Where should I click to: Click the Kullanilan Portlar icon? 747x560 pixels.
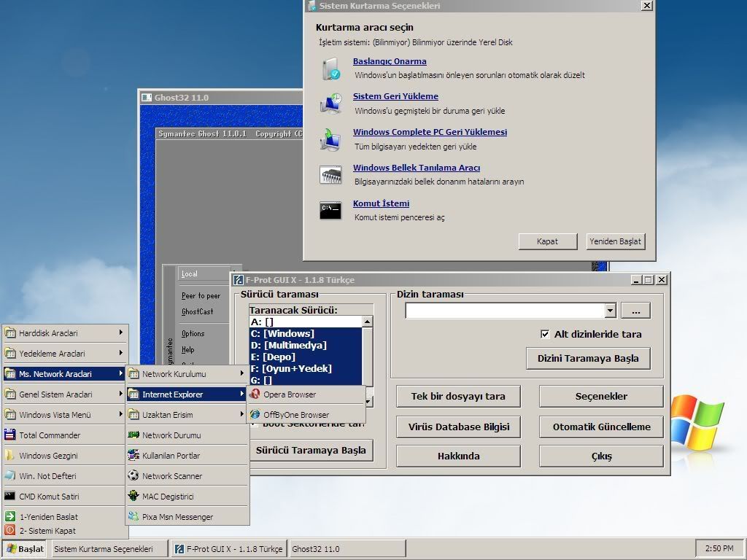pos(133,455)
